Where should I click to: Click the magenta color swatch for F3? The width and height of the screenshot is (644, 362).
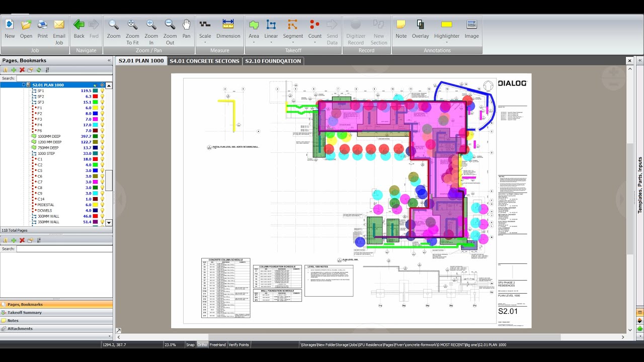point(95,119)
